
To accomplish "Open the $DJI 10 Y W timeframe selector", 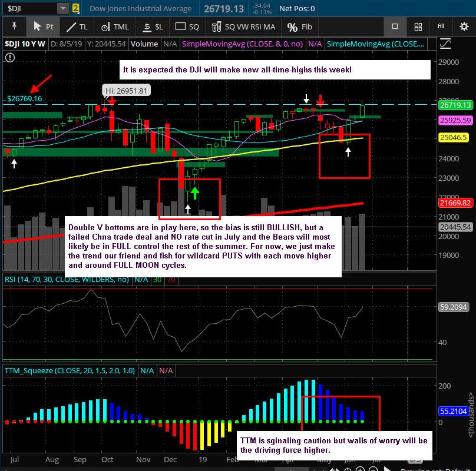I will (x=25, y=44).
